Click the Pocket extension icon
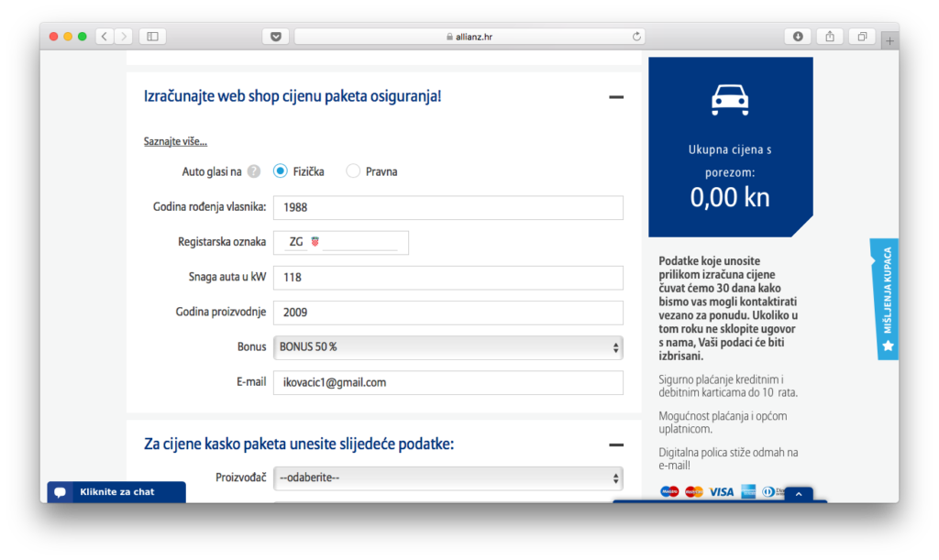939x560 pixels. coord(275,37)
